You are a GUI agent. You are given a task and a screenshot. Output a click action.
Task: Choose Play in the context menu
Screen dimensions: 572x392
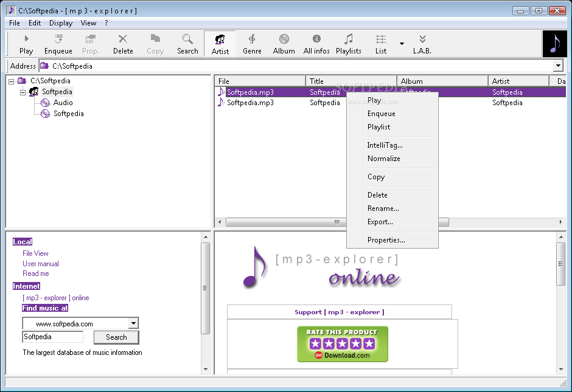pos(392,100)
